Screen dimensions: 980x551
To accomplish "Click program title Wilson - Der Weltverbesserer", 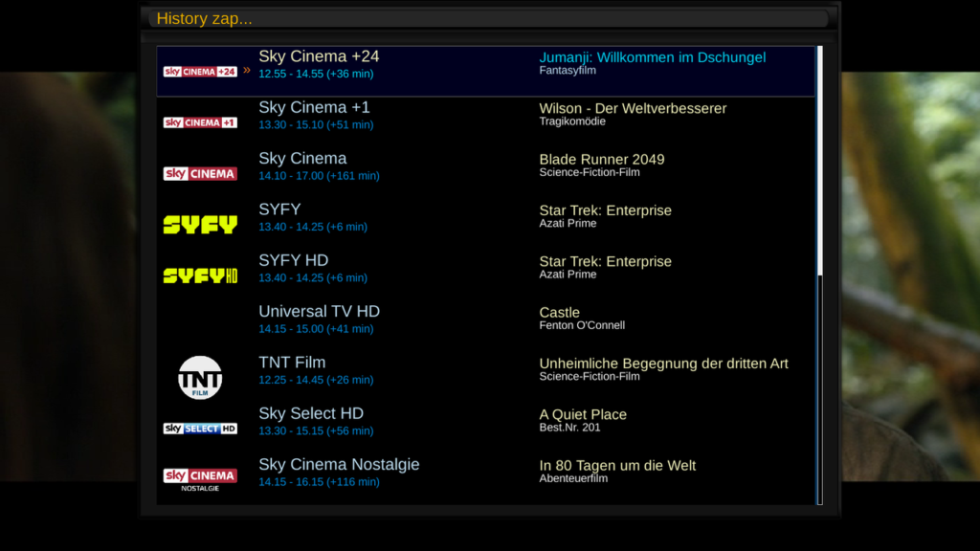I will [x=633, y=109].
